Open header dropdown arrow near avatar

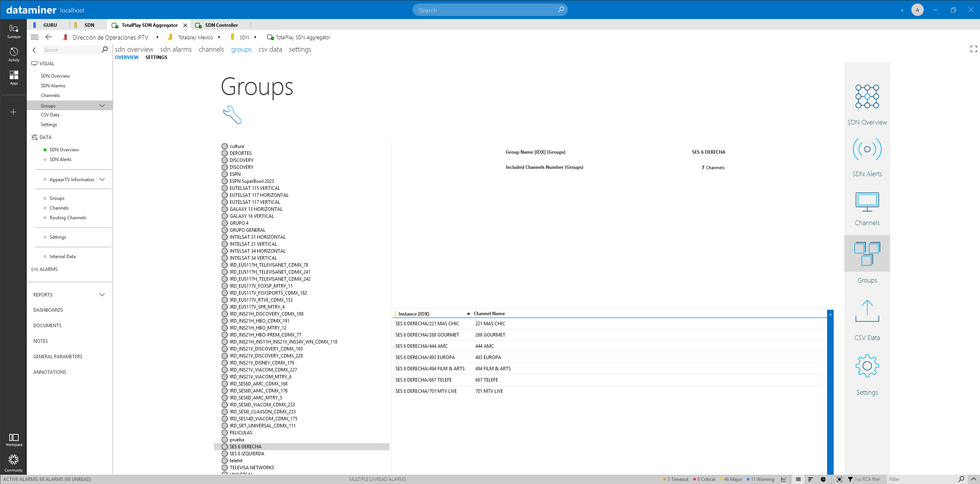coord(902,10)
